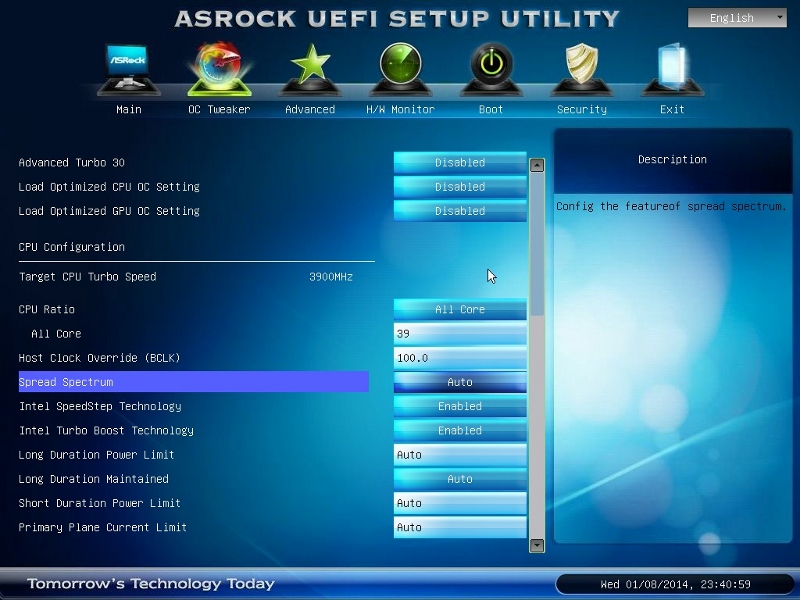Select Load Optimized CPU OC Setting label
800x600 pixels.
click(109, 187)
